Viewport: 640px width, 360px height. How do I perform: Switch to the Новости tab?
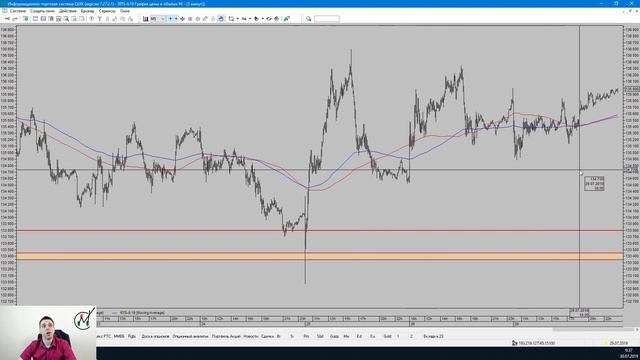pyautogui.click(x=251, y=336)
